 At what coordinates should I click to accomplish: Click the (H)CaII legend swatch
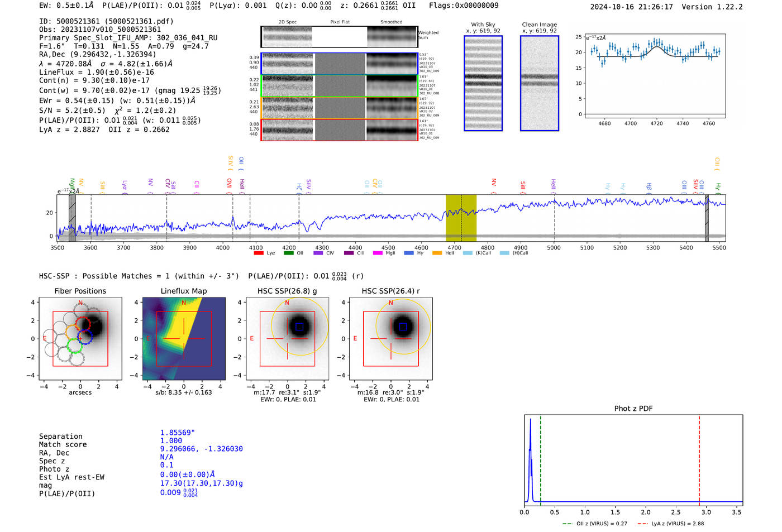[x=504, y=253]
